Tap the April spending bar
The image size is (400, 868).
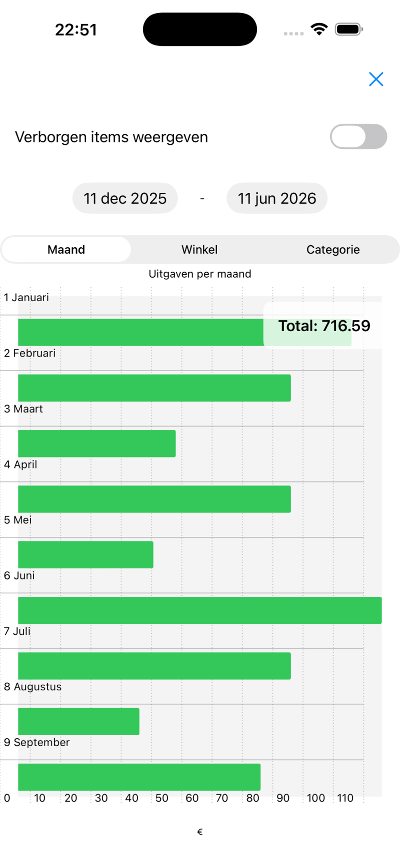(x=154, y=499)
